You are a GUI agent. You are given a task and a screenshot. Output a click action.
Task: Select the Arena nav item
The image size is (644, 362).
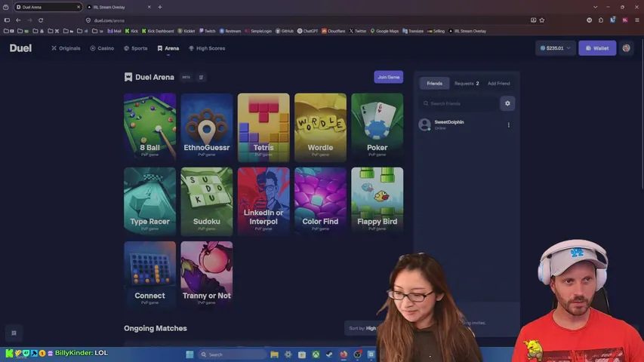point(168,48)
